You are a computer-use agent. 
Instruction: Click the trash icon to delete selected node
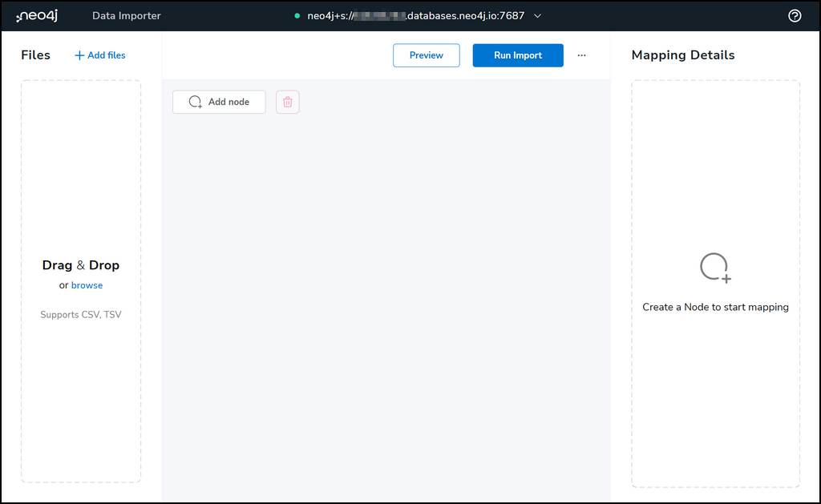click(x=287, y=102)
